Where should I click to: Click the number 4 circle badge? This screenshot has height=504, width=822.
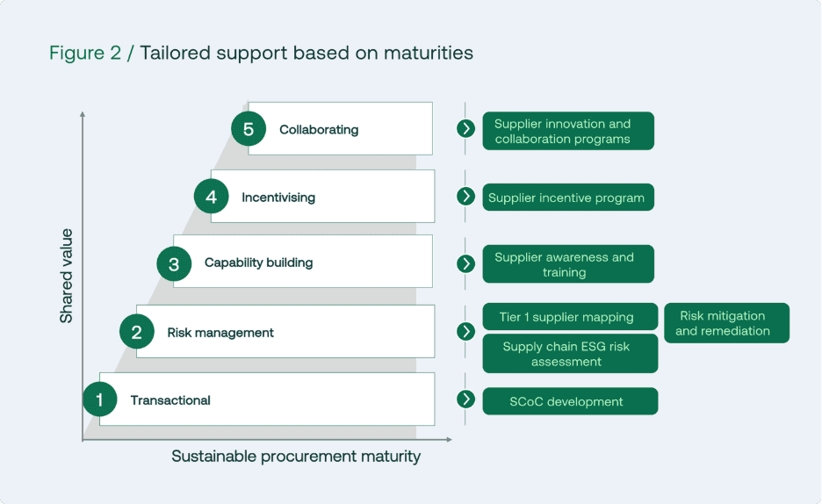pyautogui.click(x=212, y=197)
